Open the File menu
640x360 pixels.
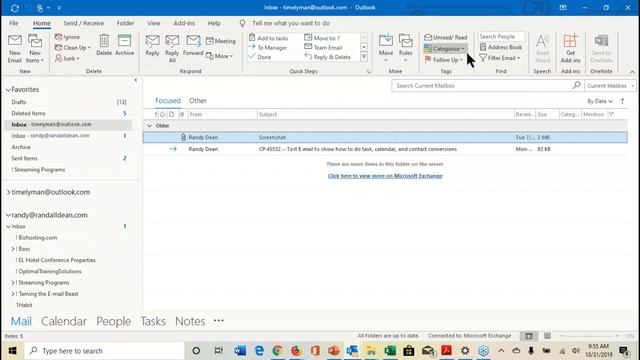pos(13,23)
